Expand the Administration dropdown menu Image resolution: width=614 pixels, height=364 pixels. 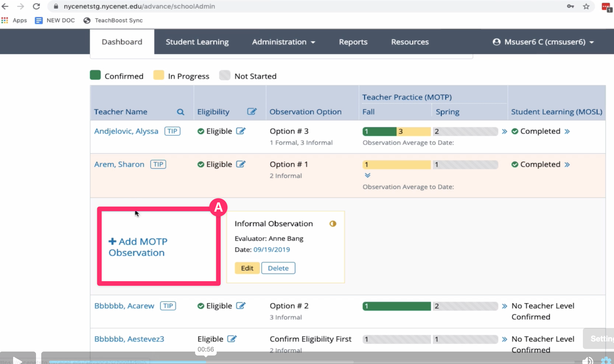(283, 42)
